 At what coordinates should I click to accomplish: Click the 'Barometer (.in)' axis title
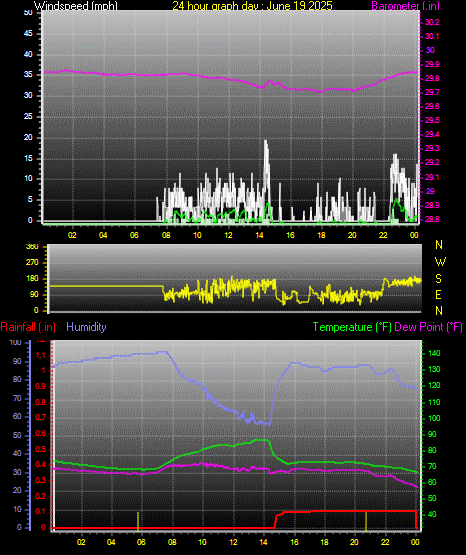coord(405,5)
